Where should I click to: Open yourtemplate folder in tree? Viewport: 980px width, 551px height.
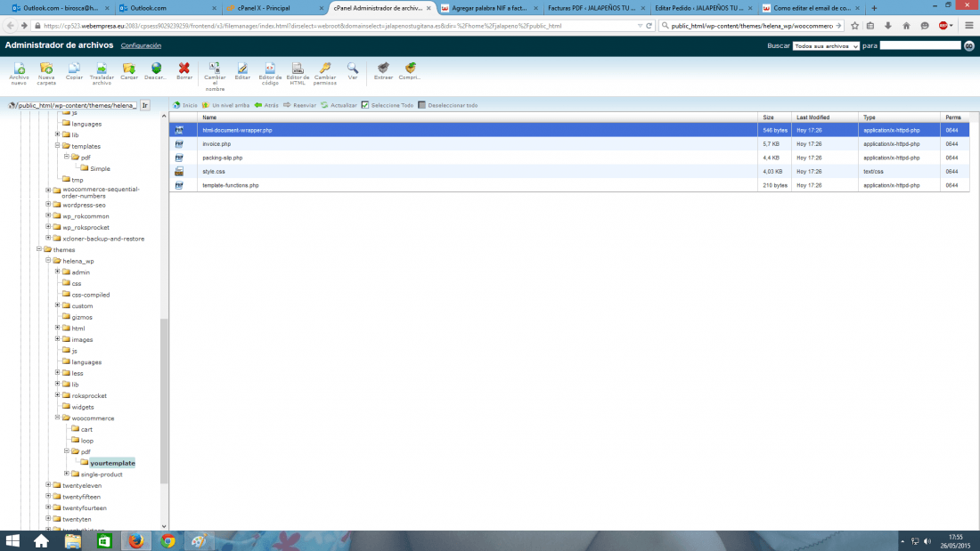112,463
